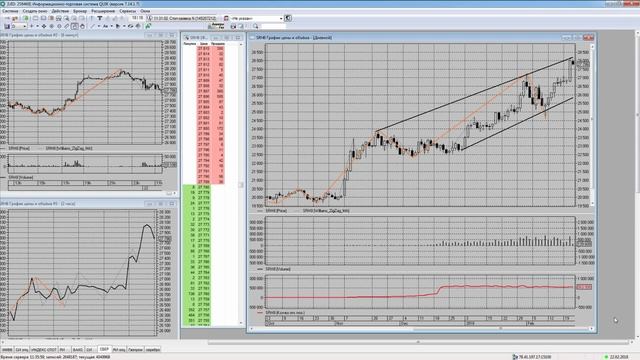Switch to the СБЕР tab
Image resolution: width=640 pixels, height=360 pixels.
pos(104,349)
